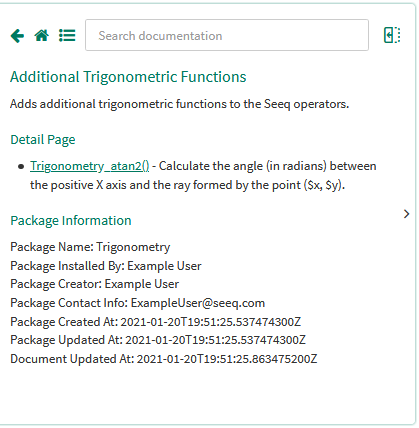This screenshot has height=428, width=419.
Task: Show the documentation list index icon
Action: [67, 35]
